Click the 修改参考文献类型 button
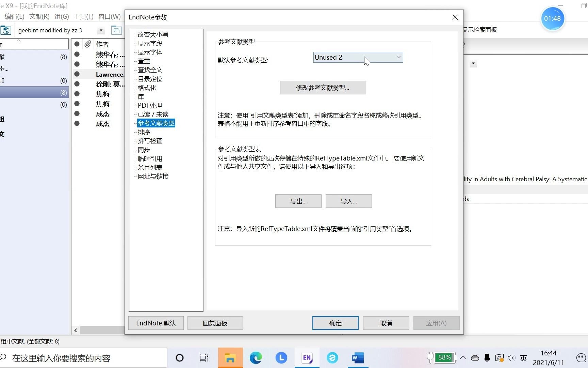Viewport: 588px width, 368px height. (x=323, y=88)
